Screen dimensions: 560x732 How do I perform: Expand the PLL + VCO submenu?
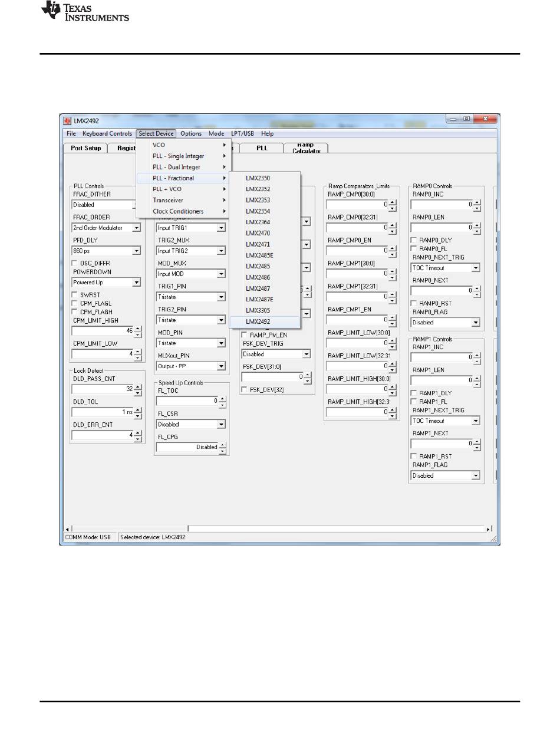point(183,189)
